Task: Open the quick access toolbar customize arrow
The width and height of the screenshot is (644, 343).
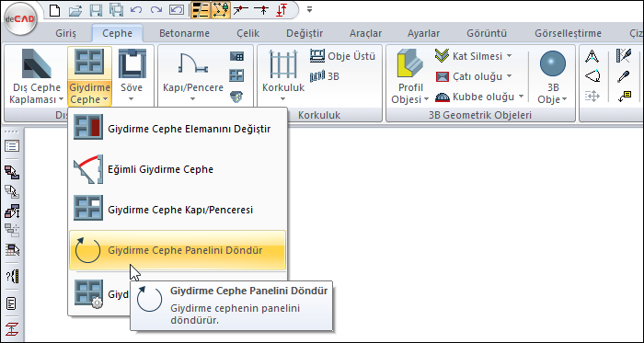Action: point(310,9)
